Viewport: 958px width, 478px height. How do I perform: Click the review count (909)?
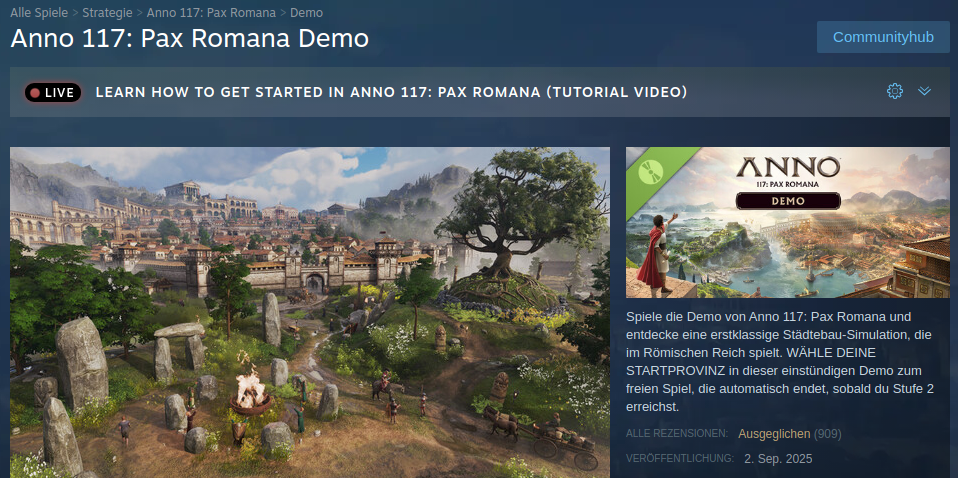point(827,434)
